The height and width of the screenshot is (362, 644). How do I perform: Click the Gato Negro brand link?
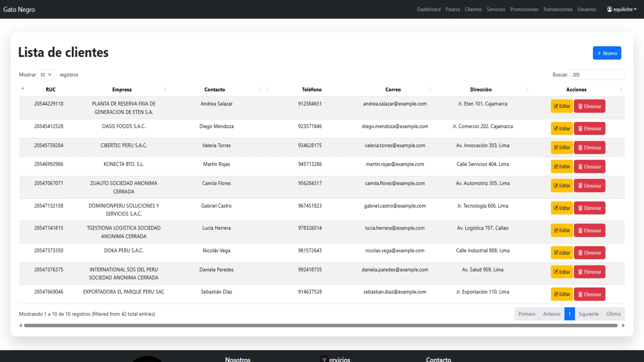[x=19, y=9]
